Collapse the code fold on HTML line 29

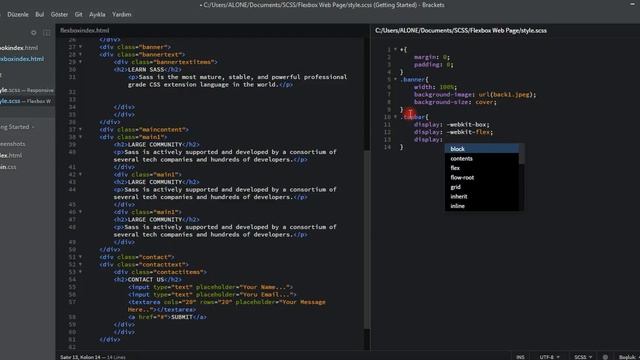coord(80,62)
